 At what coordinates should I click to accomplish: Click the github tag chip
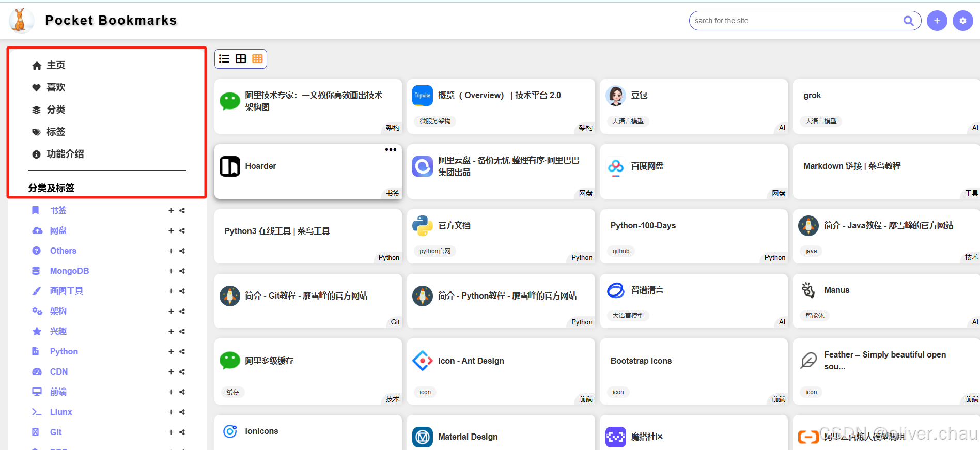coord(621,251)
